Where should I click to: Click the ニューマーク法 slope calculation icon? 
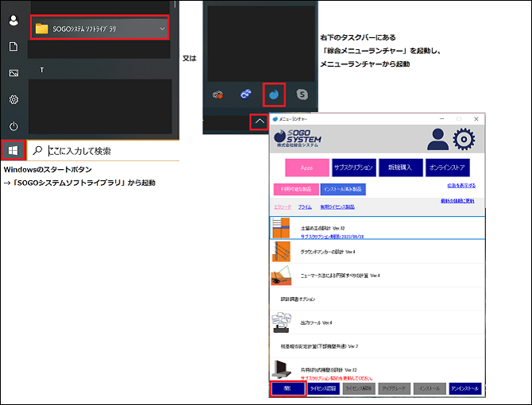[x=281, y=275]
